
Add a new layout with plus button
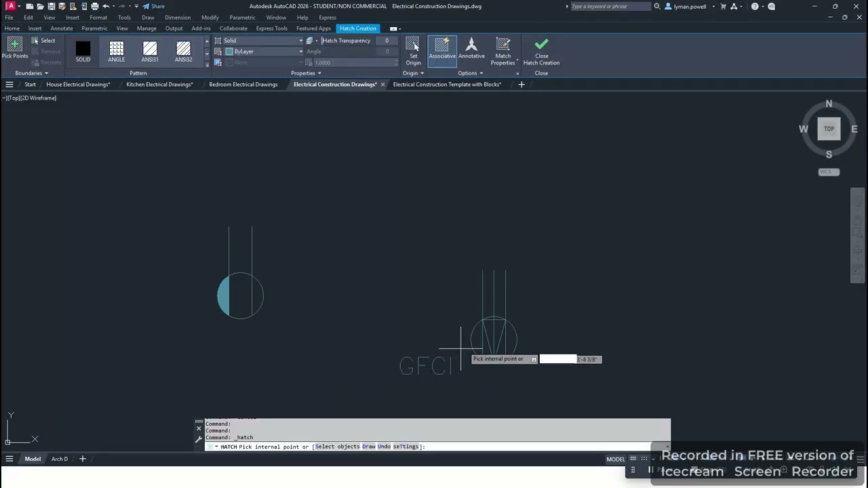(83, 459)
